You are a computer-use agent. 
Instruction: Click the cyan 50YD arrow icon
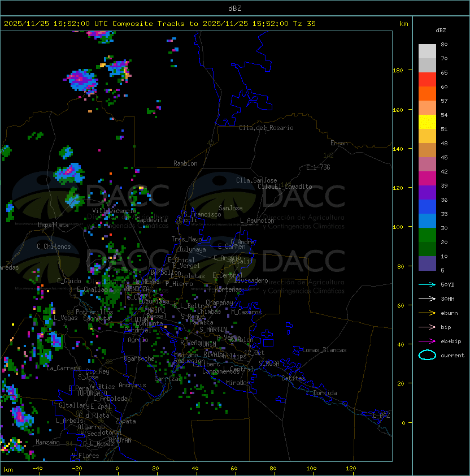click(x=427, y=284)
